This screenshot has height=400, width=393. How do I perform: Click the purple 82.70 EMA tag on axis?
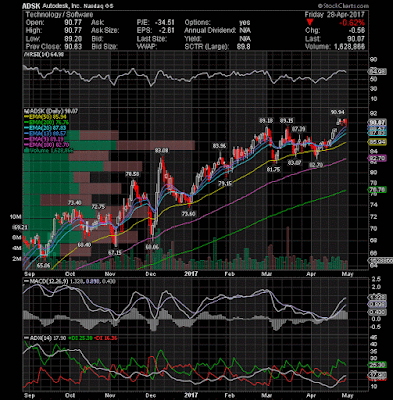(377, 159)
